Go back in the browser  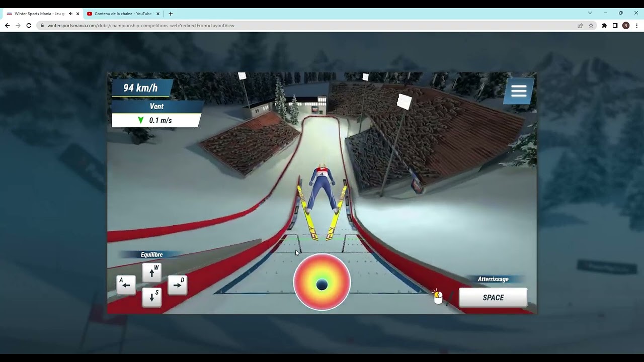click(7, 25)
